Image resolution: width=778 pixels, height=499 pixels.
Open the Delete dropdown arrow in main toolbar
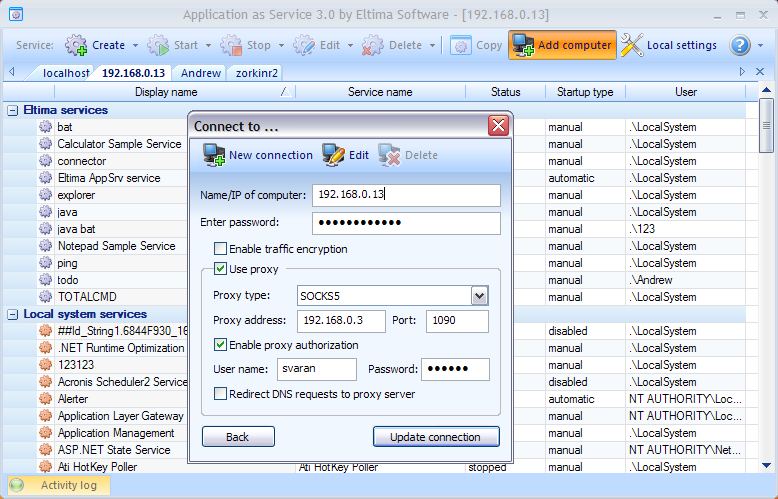tap(432, 45)
